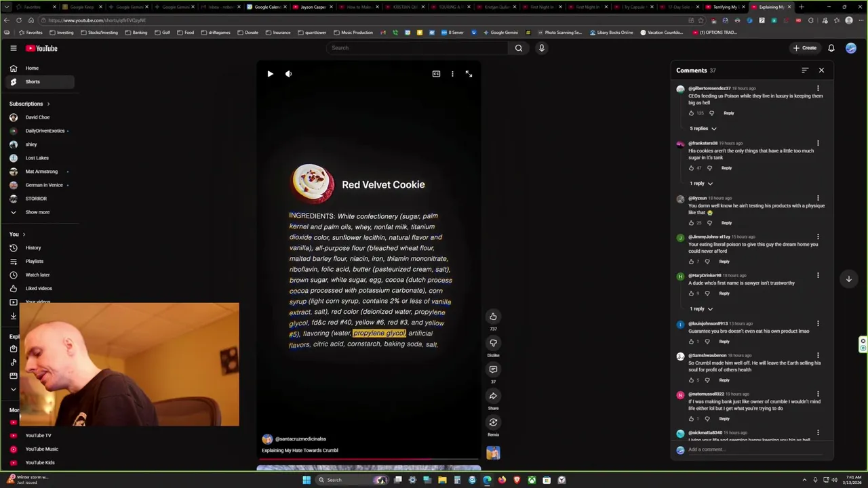The image size is (868, 488).
Task: Close the Comments panel
Action: 821,70
